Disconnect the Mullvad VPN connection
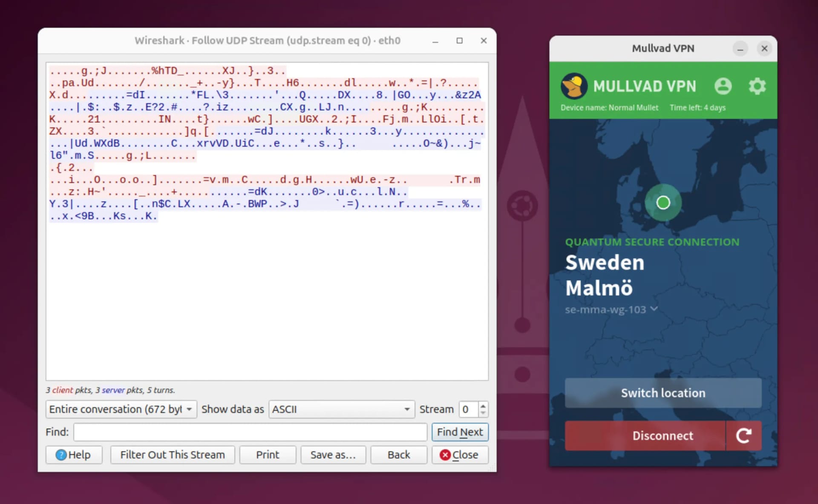The height and width of the screenshot is (504, 818). point(662,435)
